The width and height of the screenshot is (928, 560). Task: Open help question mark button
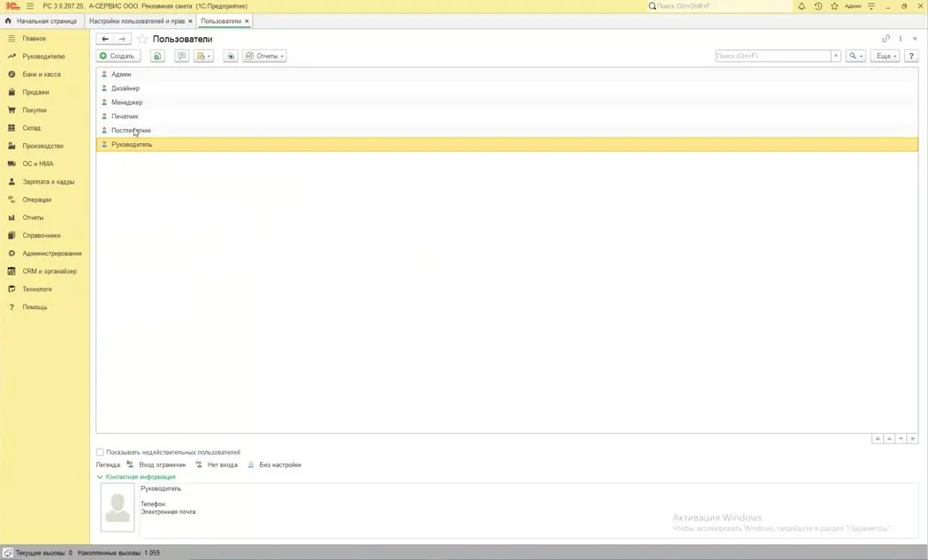(911, 56)
